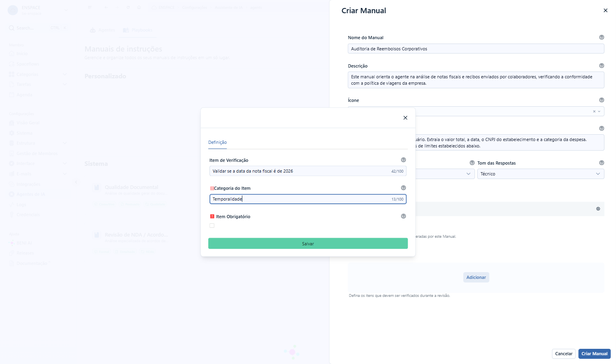Click help icon next to Nome do Manual

tap(602, 37)
